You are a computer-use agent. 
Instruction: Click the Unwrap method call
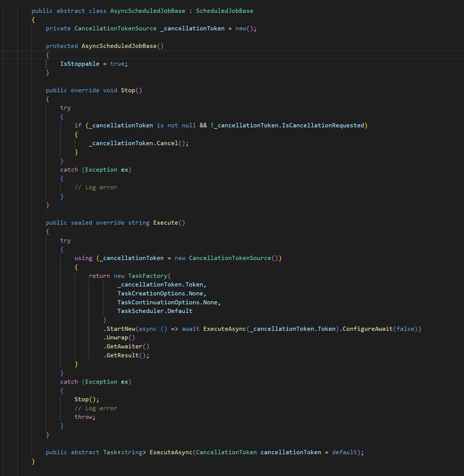coord(119,338)
